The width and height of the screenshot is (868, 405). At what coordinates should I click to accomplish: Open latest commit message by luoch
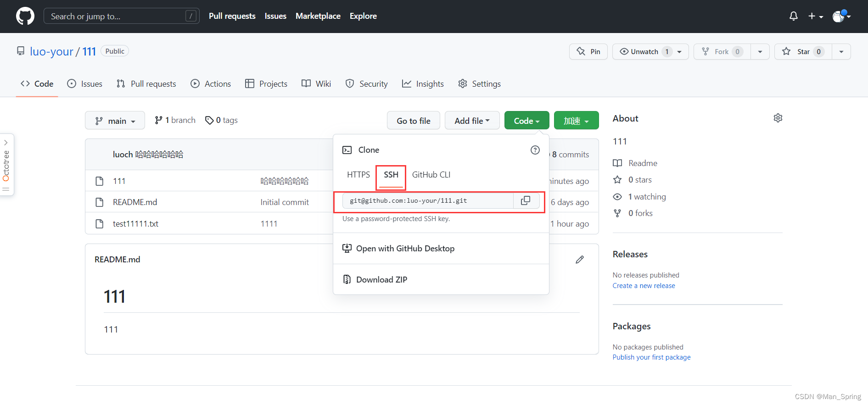click(159, 155)
